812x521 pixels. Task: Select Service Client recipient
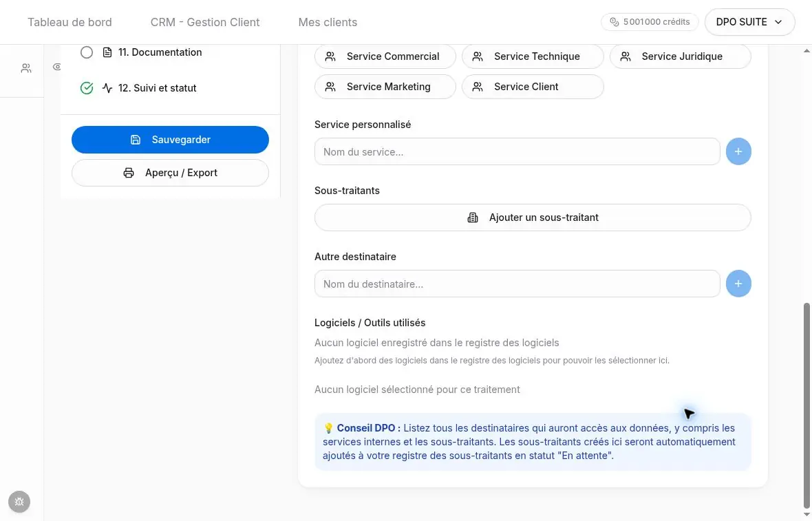tap(533, 87)
